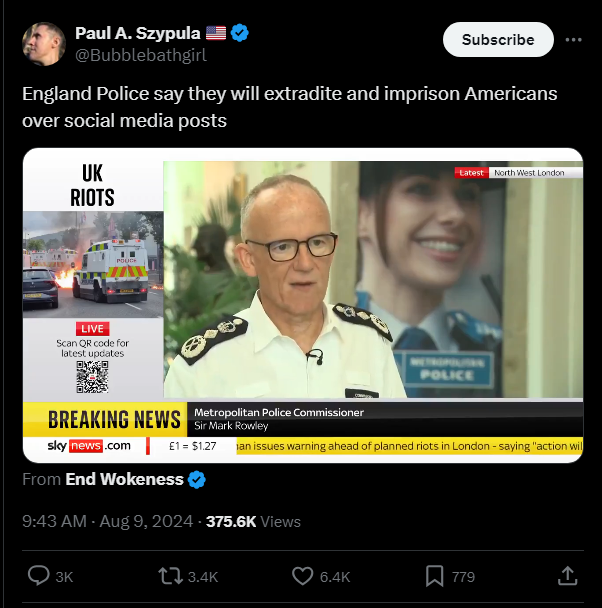This screenshot has width=602, height=608.
Task: Open the share upload icon
Action: [x=568, y=576]
